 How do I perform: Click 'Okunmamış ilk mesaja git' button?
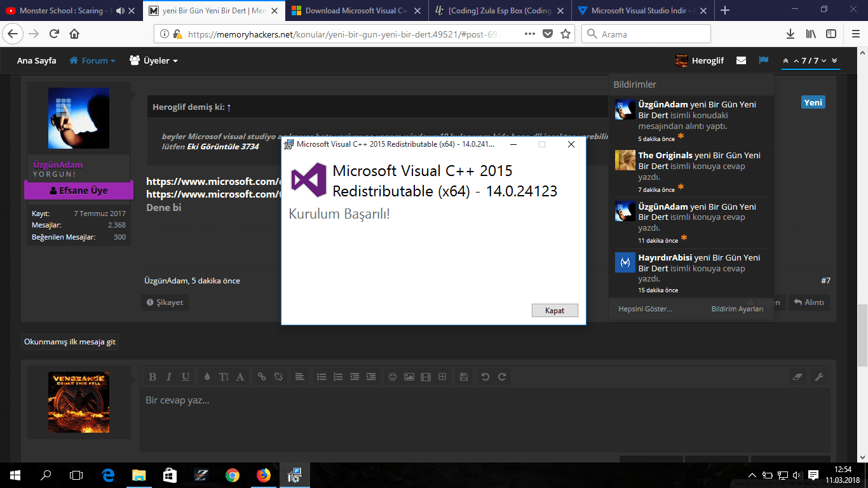point(70,342)
